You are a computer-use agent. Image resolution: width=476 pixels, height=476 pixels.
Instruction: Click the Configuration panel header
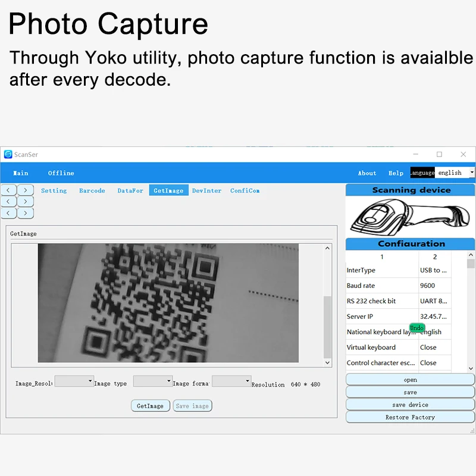click(410, 244)
